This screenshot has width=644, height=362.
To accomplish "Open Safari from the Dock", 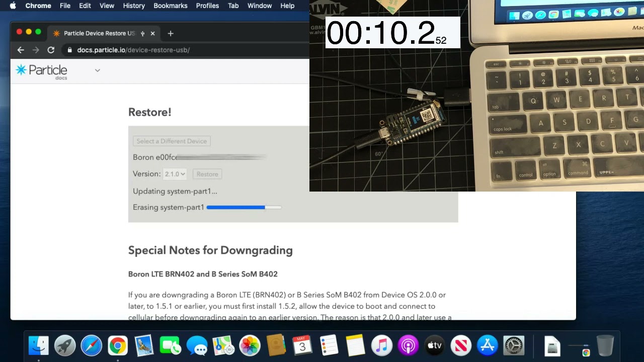I will pos(92,346).
